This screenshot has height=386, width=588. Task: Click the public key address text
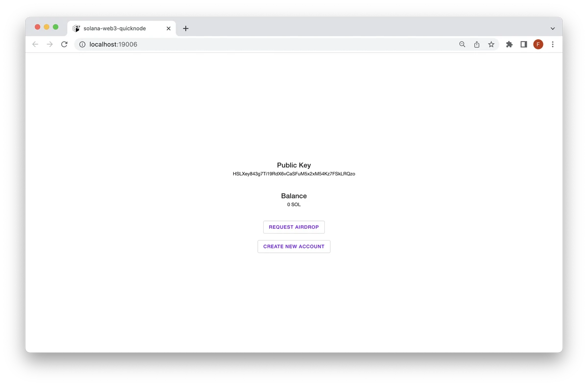tap(294, 174)
